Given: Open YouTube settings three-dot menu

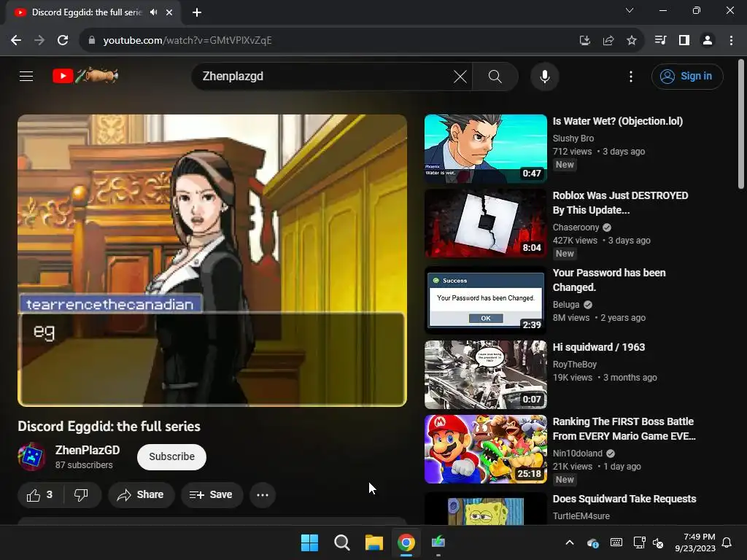Looking at the screenshot, I should (x=631, y=76).
